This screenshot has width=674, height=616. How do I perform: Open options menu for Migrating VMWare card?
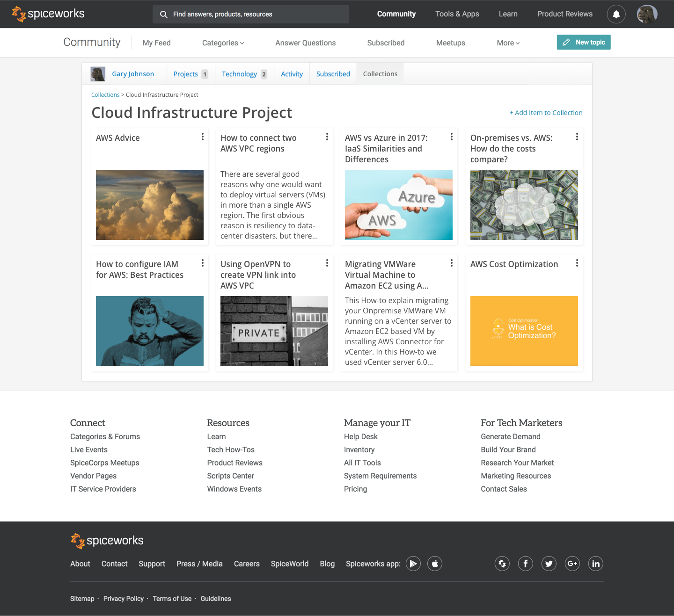coord(451,263)
